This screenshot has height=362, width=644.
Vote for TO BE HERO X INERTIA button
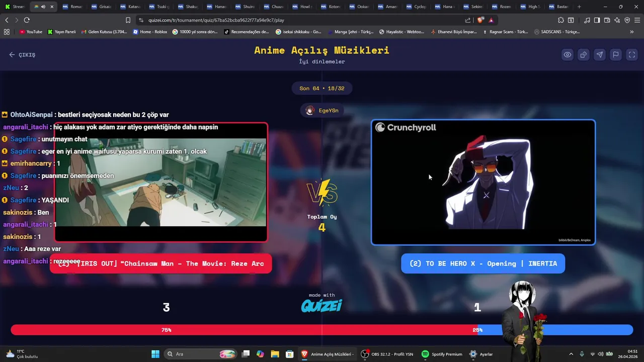(483, 263)
